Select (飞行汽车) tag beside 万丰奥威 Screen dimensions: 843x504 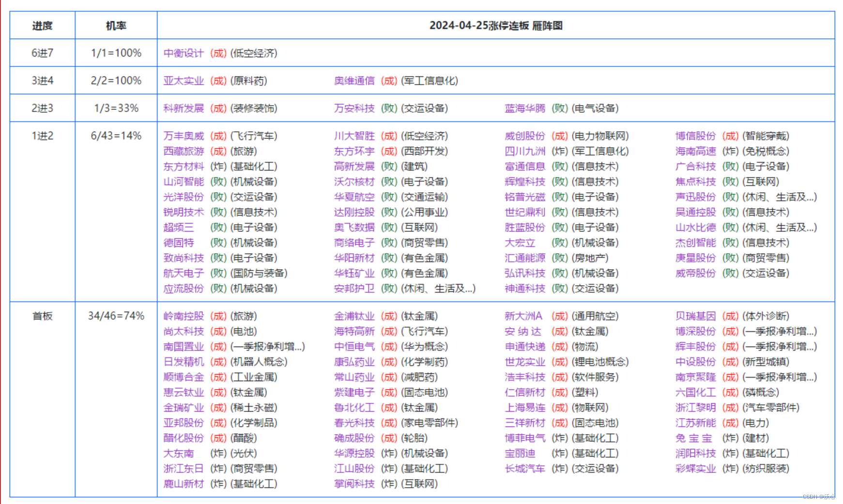pos(254,136)
